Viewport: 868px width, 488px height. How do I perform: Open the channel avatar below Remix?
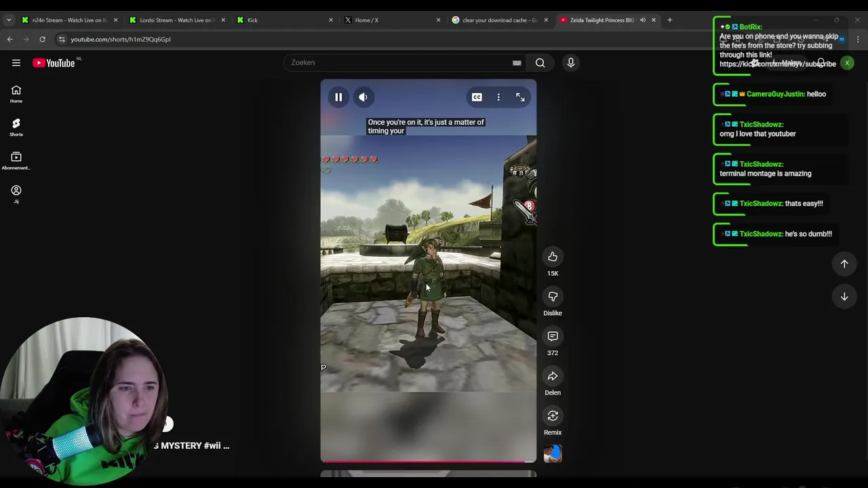coord(553,453)
